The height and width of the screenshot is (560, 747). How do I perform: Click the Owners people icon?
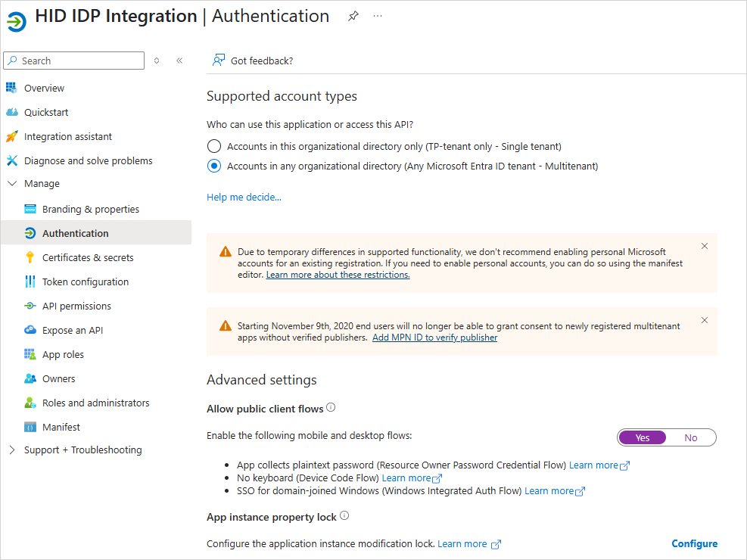[30, 378]
